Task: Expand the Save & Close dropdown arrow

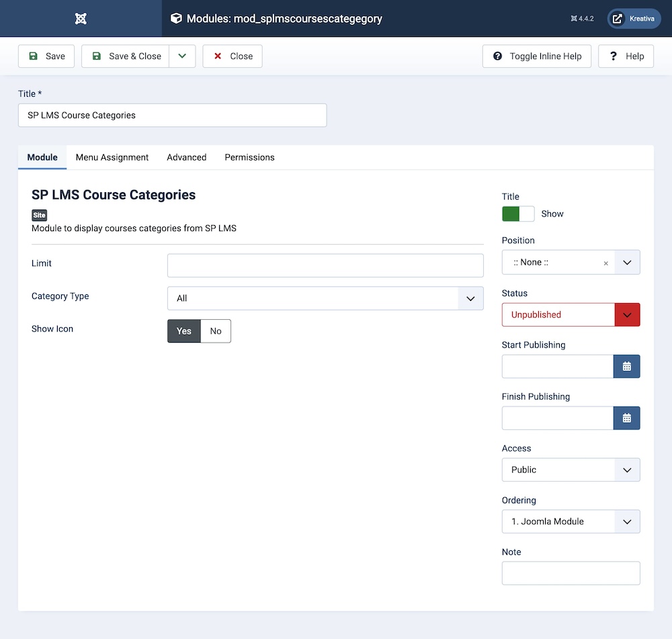Action: (182, 56)
